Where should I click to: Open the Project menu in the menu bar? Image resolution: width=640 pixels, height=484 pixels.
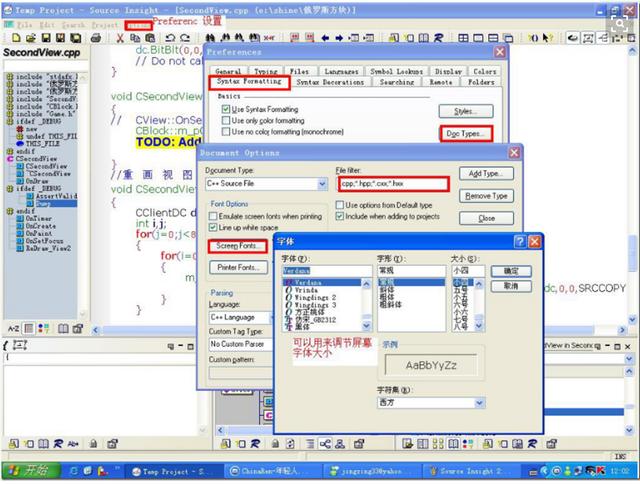104,25
